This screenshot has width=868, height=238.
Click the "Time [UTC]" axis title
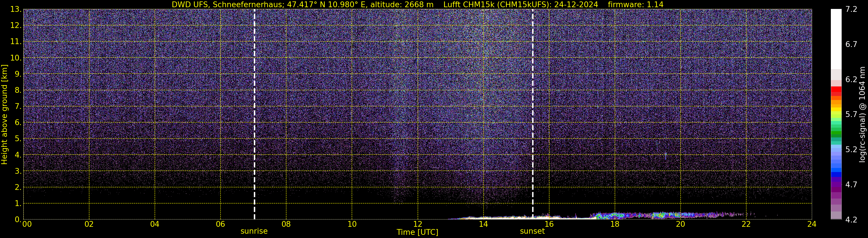(x=417, y=232)
